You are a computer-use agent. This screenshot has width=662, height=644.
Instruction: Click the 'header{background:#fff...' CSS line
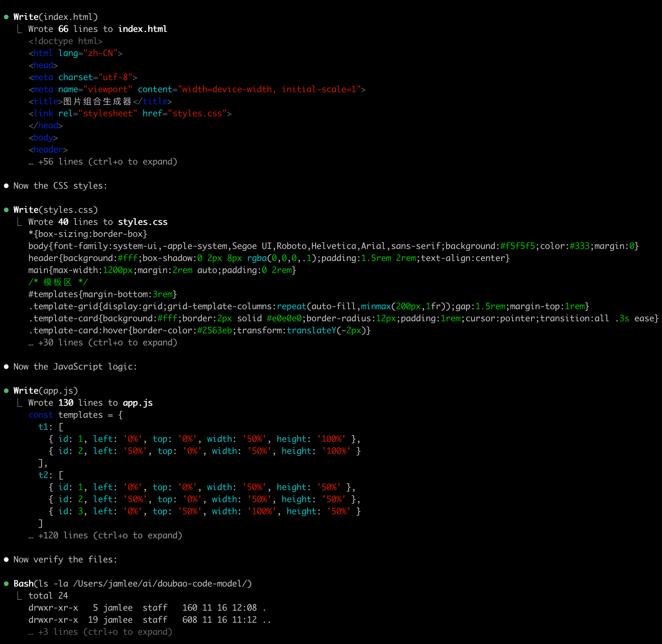coord(269,258)
